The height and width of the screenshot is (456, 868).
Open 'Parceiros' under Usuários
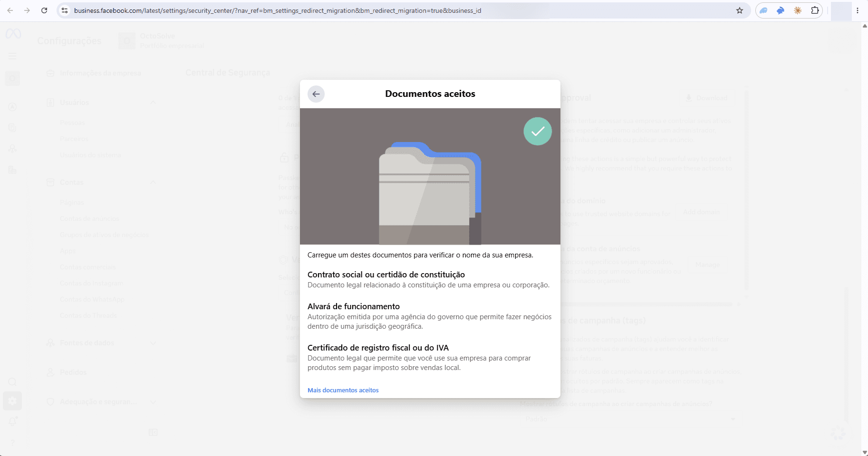point(74,139)
